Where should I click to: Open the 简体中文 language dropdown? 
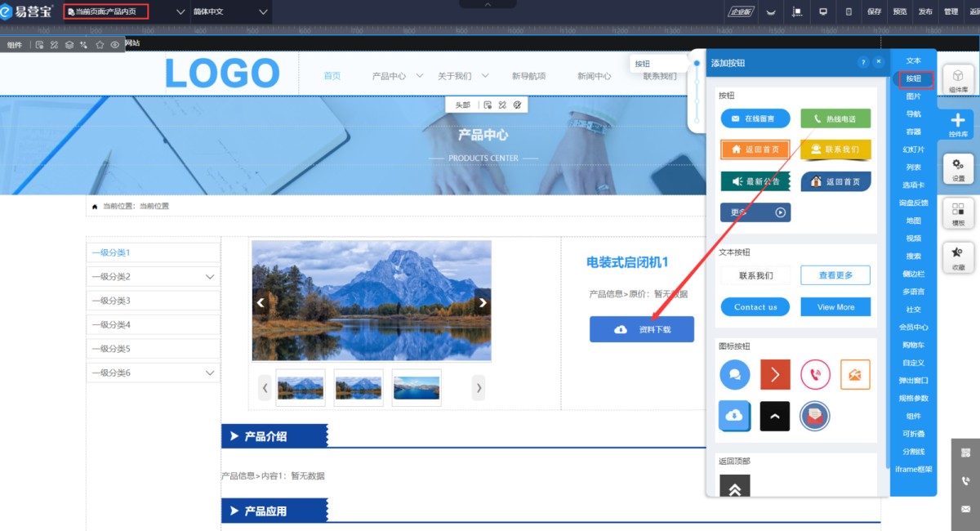(230, 12)
